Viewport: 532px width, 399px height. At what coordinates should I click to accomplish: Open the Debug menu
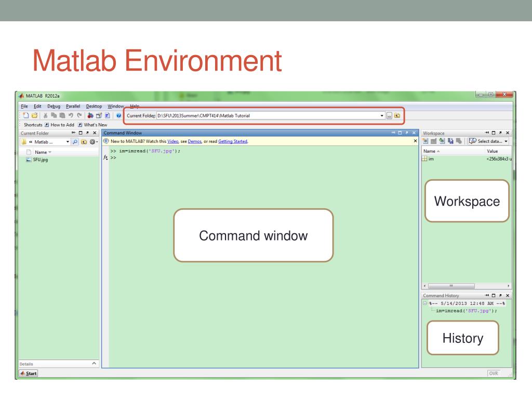point(54,106)
